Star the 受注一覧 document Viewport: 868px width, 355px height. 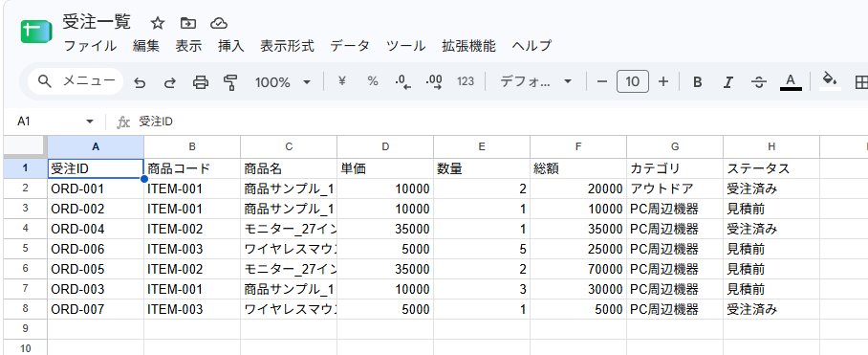(x=158, y=23)
